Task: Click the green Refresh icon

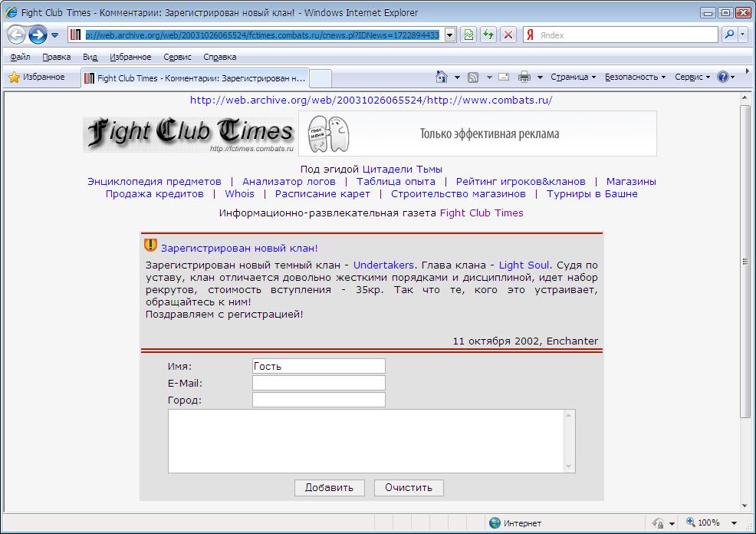Action: click(488, 35)
